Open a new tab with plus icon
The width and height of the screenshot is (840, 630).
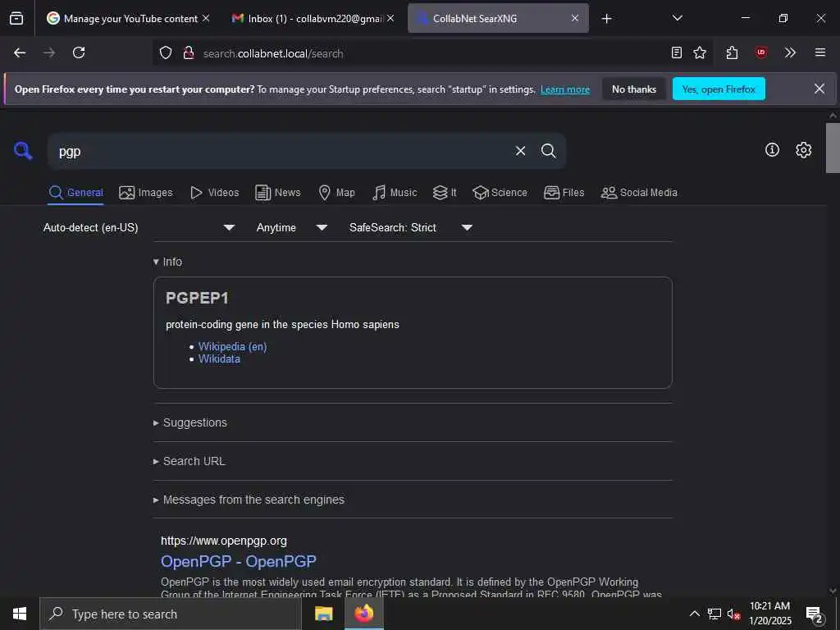(x=606, y=19)
